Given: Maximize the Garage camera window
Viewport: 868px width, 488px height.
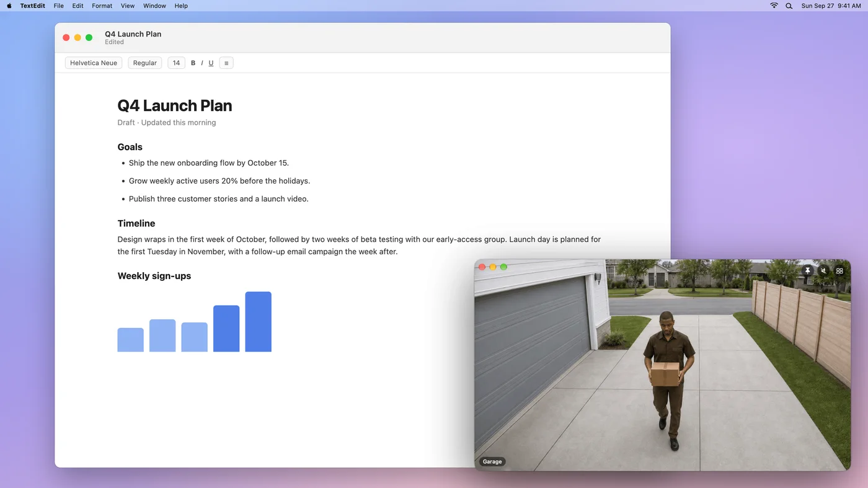Looking at the screenshot, I should [504, 267].
